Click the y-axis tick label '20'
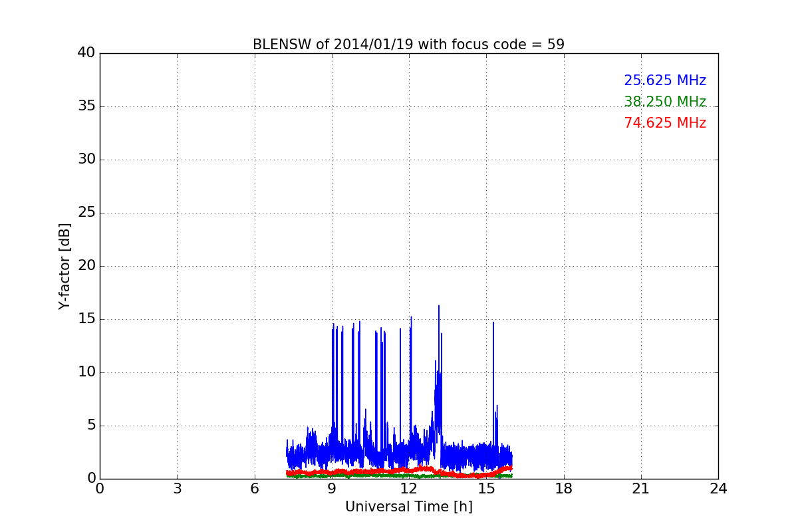 (x=86, y=266)
